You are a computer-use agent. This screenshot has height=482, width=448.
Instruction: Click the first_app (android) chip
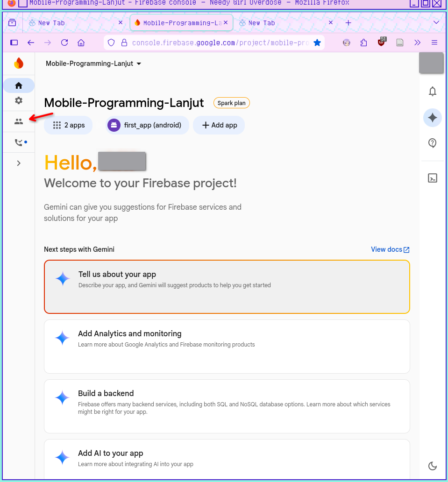click(147, 125)
